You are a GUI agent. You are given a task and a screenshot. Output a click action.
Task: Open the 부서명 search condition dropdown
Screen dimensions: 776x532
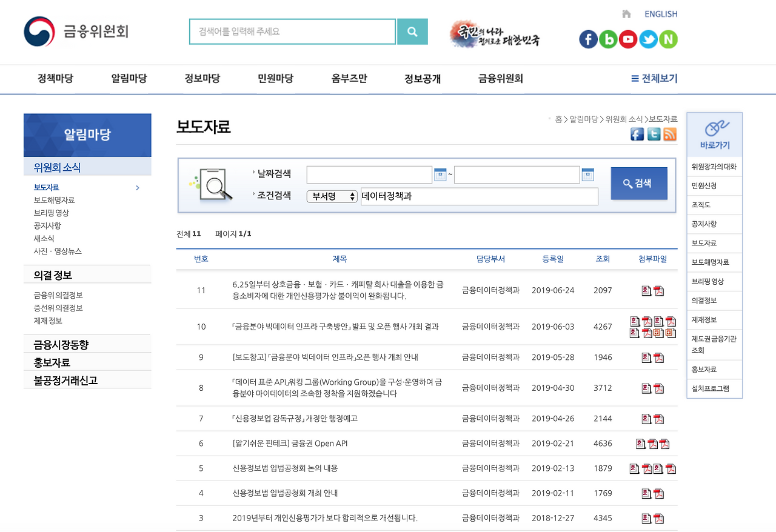[x=332, y=196]
